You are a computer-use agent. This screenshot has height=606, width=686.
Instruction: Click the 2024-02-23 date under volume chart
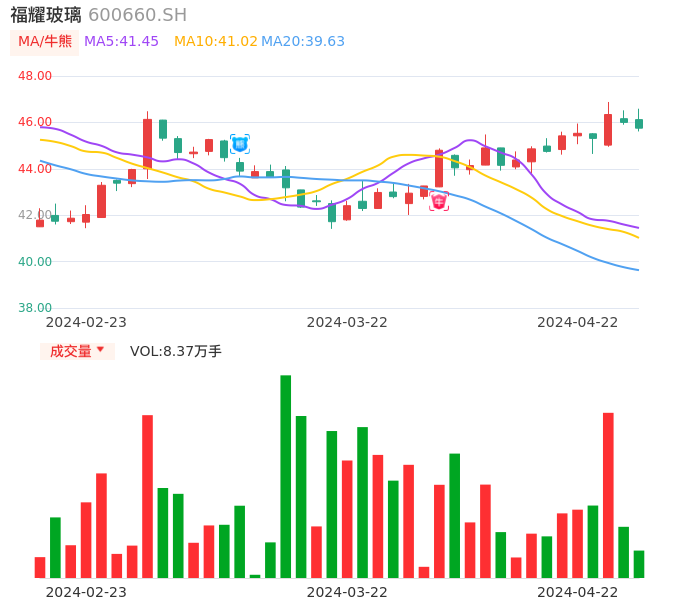[x=86, y=592]
